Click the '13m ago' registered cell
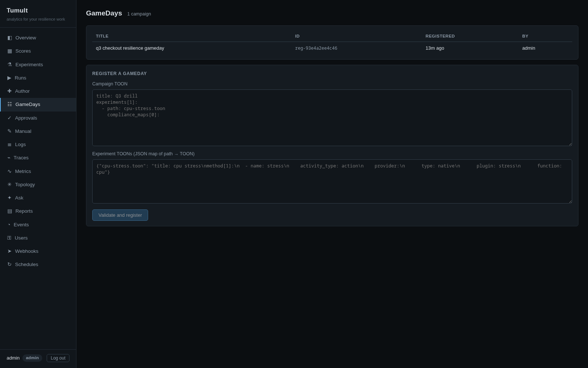Image resolution: width=588 pixels, height=368 pixels. pyautogui.click(x=435, y=48)
